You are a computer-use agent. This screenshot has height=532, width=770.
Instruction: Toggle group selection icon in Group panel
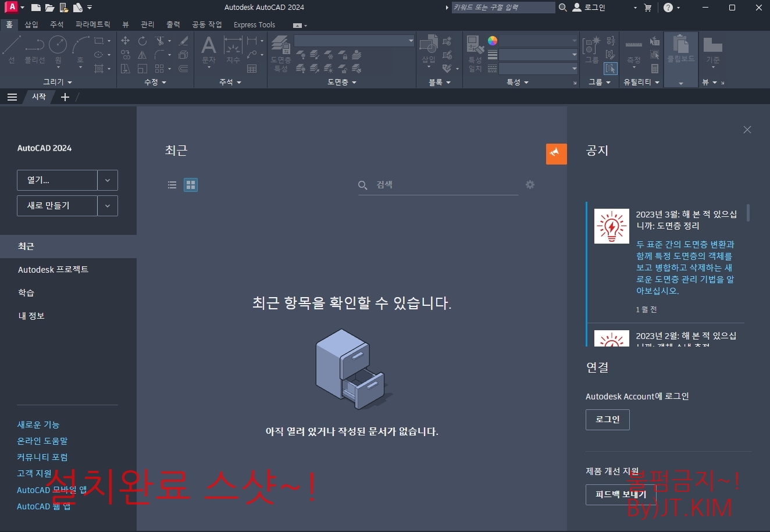pos(610,69)
